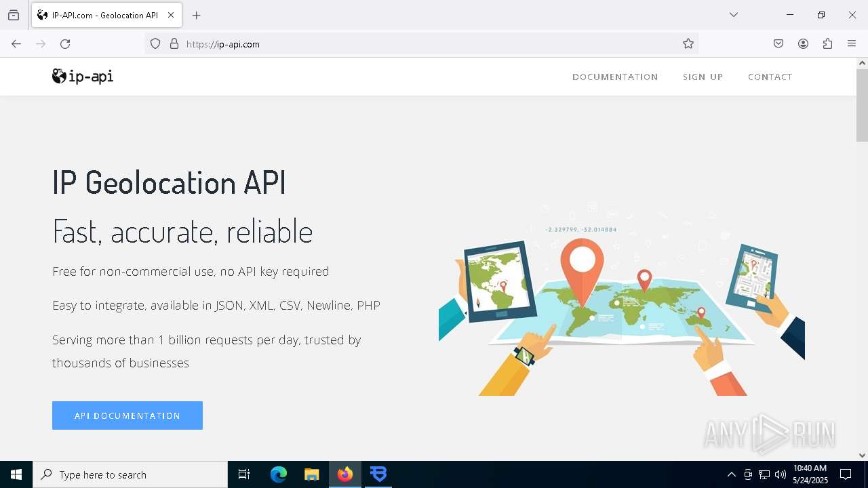Image resolution: width=868 pixels, height=488 pixels.
Task: Bookmark this page with star icon
Action: (x=688, y=44)
